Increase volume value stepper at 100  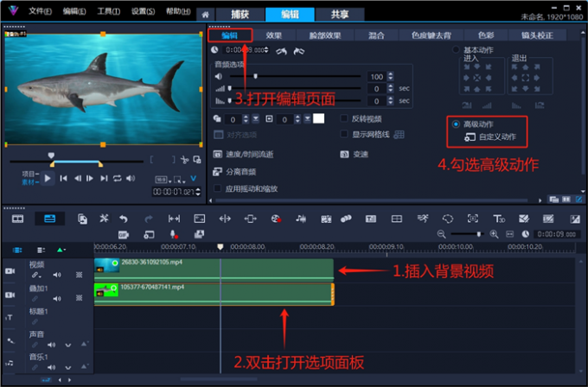pyautogui.click(x=391, y=74)
